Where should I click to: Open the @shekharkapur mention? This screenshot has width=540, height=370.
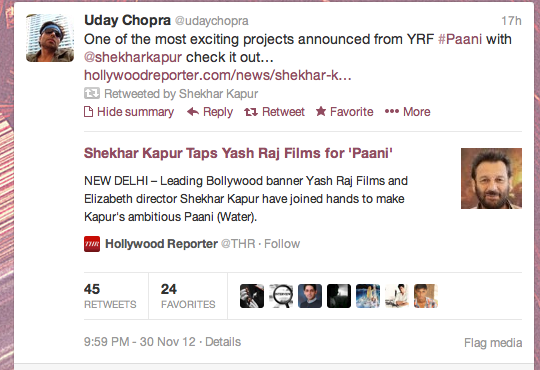pos(133,57)
